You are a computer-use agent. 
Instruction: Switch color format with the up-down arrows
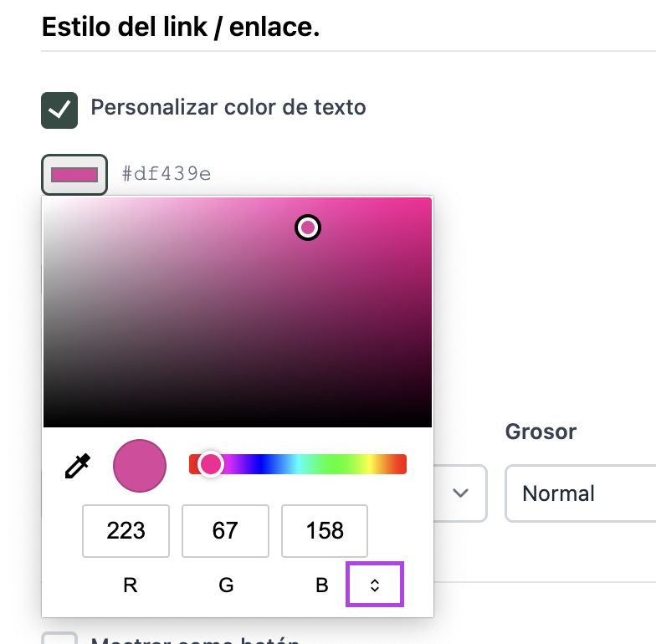[375, 585]
